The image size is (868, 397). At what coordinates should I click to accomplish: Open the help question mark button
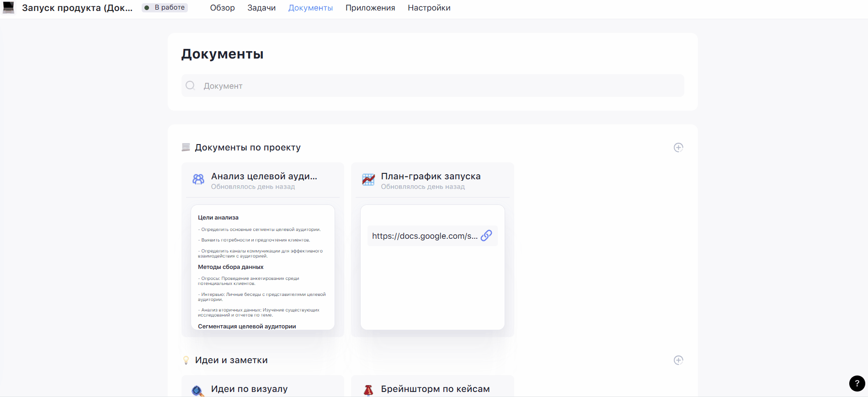[857, 383]
